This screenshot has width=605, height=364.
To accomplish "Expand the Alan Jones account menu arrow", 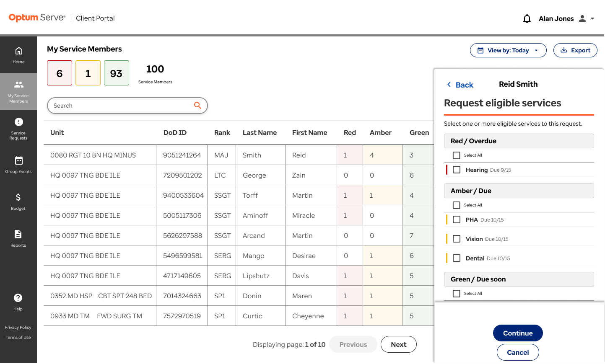I will (592, 18).
